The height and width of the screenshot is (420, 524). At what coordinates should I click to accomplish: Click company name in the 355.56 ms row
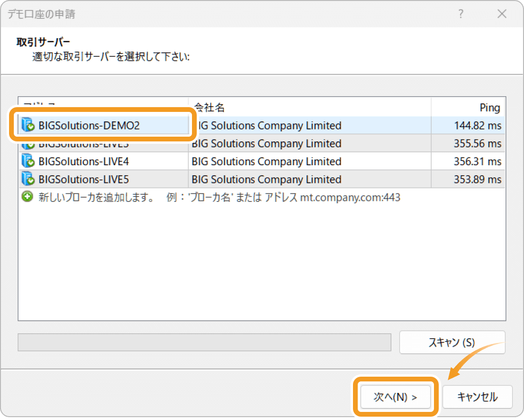266,144
